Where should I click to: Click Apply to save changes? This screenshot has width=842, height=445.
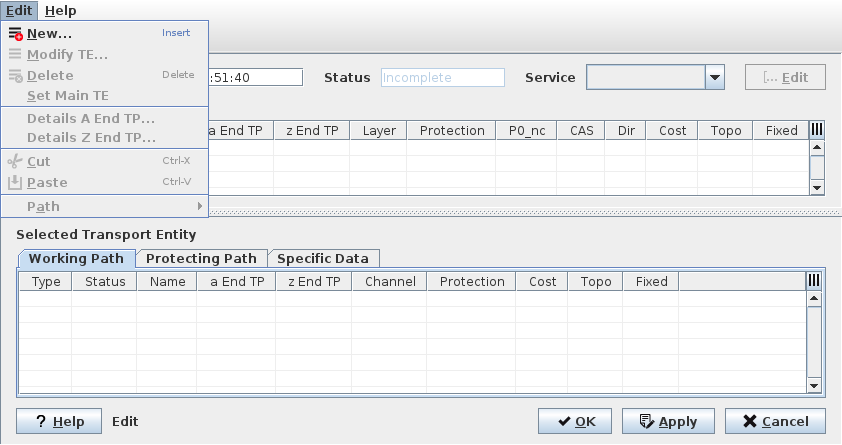[x=667, y=421]
